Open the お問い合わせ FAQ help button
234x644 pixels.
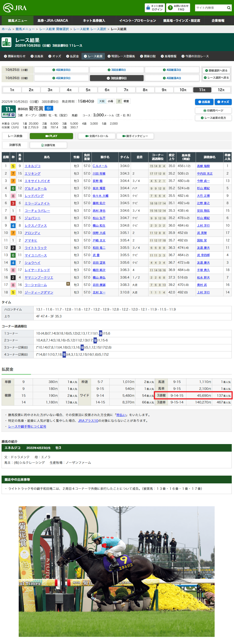pos(178,8)
